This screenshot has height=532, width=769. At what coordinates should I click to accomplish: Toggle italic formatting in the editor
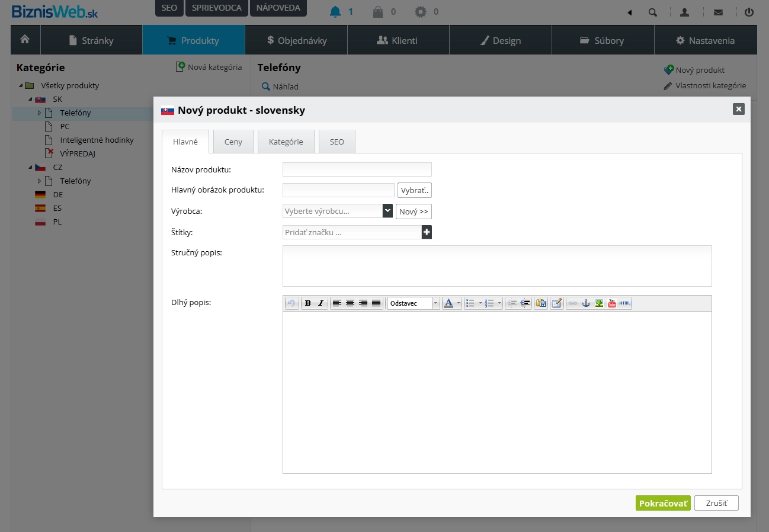click(x=321, y=303)
